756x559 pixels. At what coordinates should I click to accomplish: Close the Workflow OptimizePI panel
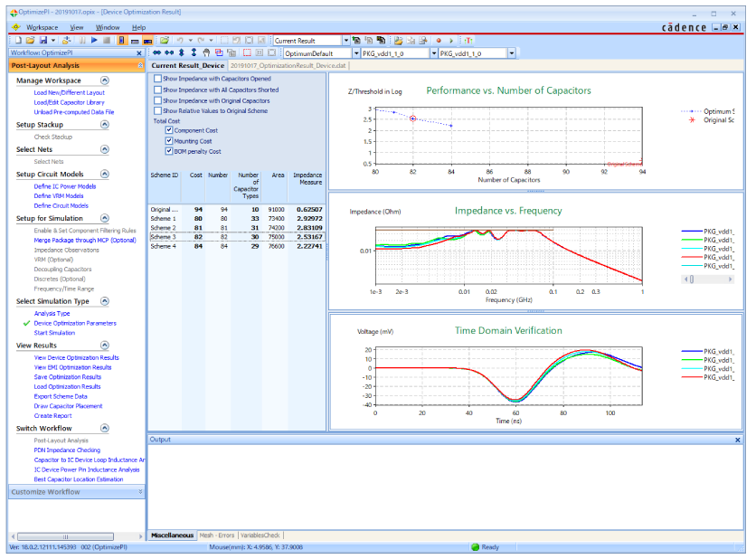[x=140, y=53]
